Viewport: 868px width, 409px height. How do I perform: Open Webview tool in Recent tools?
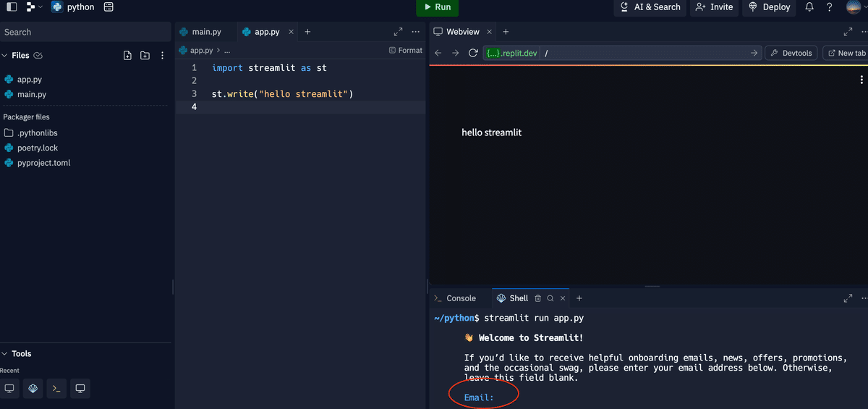click(x=9, y=389)
